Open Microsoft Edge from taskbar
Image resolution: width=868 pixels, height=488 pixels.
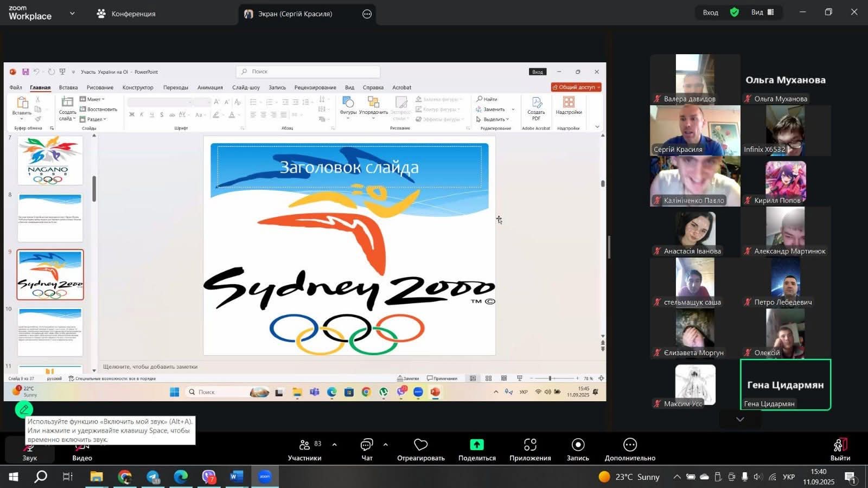click(x=181, y=477)
